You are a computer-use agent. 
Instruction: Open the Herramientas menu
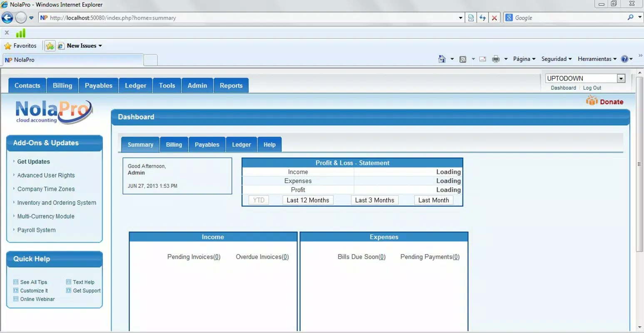[597, 59]
